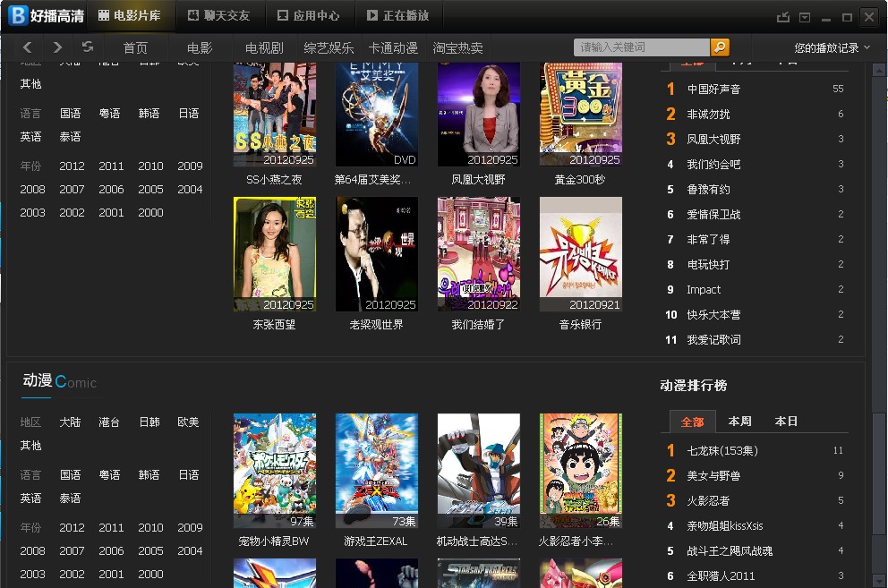This screenshot has width=888, height=588.
Task: Open 卡通动漫 category in navigation bar
Action: [x=393, y=47]
